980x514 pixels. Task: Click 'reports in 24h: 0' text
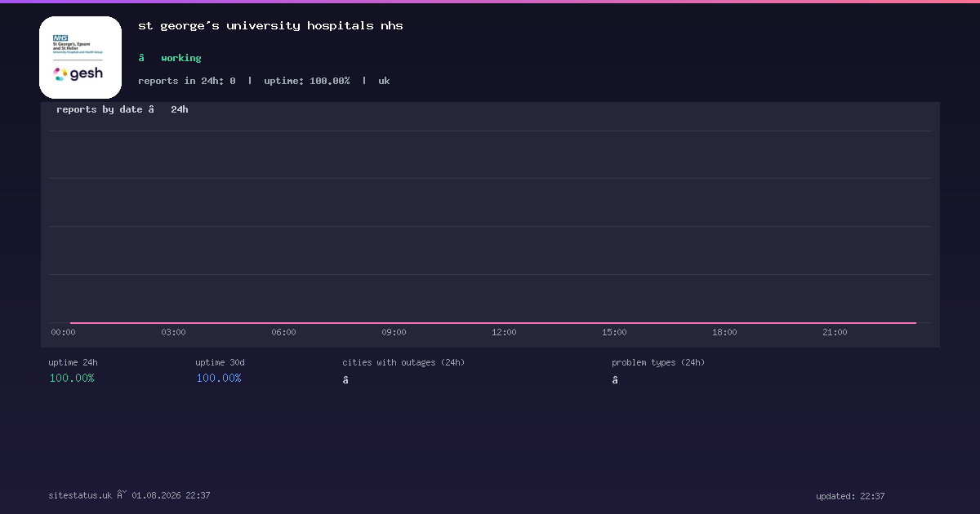pos(187,81)
